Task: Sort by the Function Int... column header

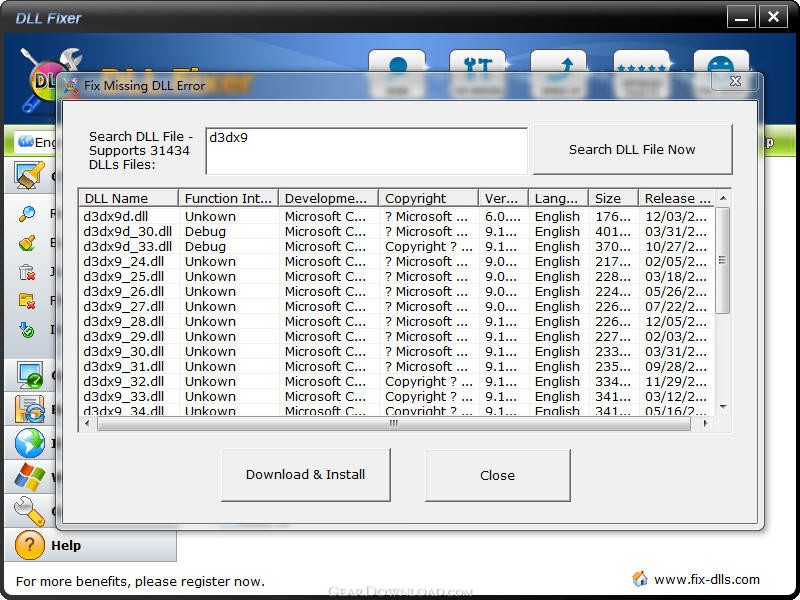Action: 228,198
